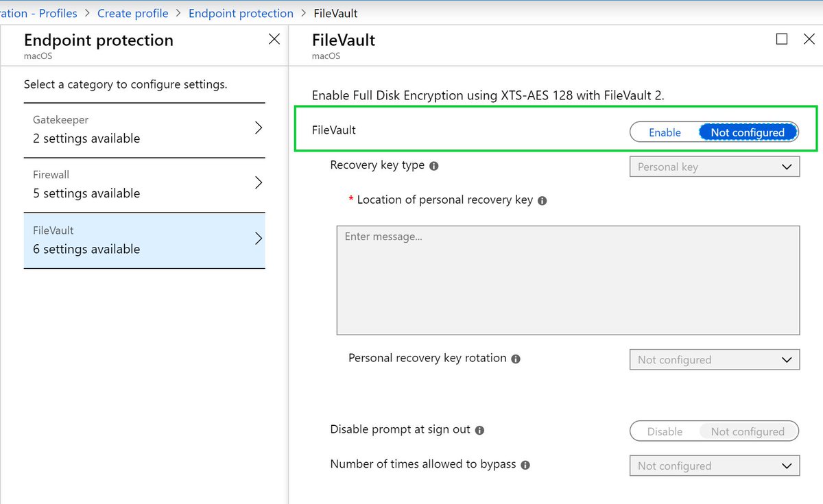This screenshot has height=504, width=823.
Task: Expand Firewall via its chevron arrow
Action: (259, 182)
